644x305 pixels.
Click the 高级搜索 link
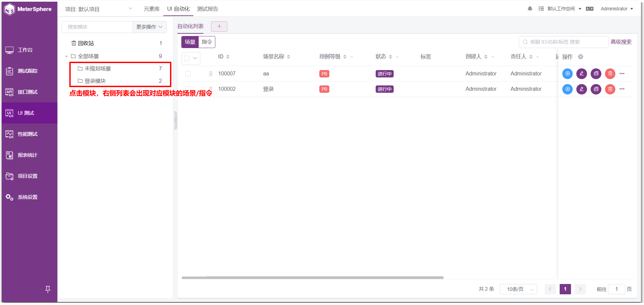point(621,42)
